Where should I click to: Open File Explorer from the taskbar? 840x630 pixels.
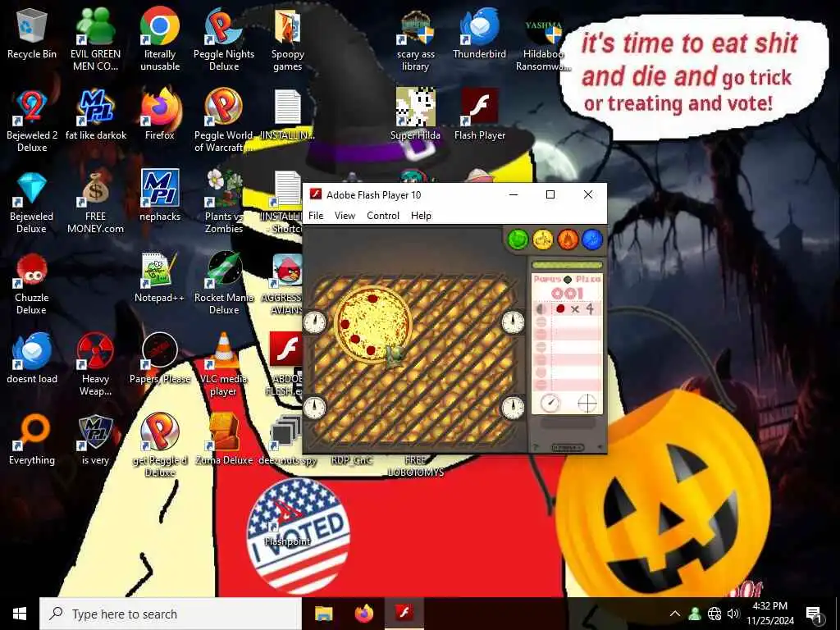pos(323,614)
